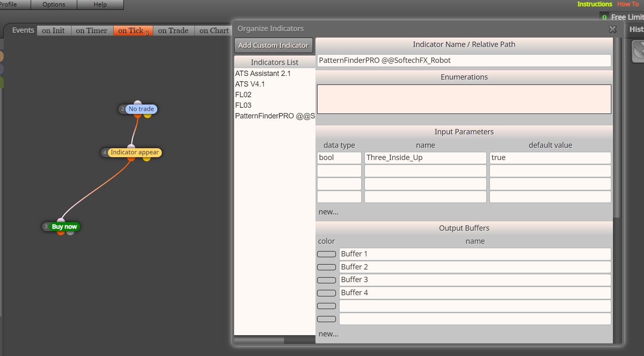
Task: Click yellow output dot of No trade node
Action: click(148, 115)
